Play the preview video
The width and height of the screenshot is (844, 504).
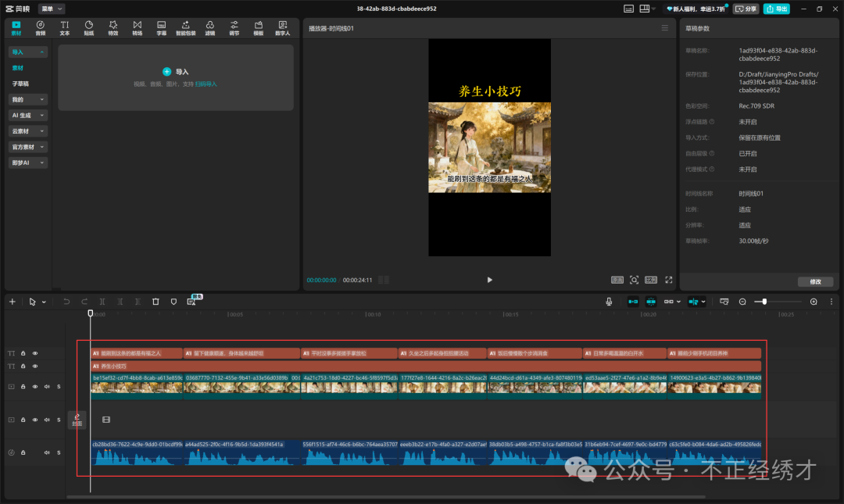(x=489, y=280)
